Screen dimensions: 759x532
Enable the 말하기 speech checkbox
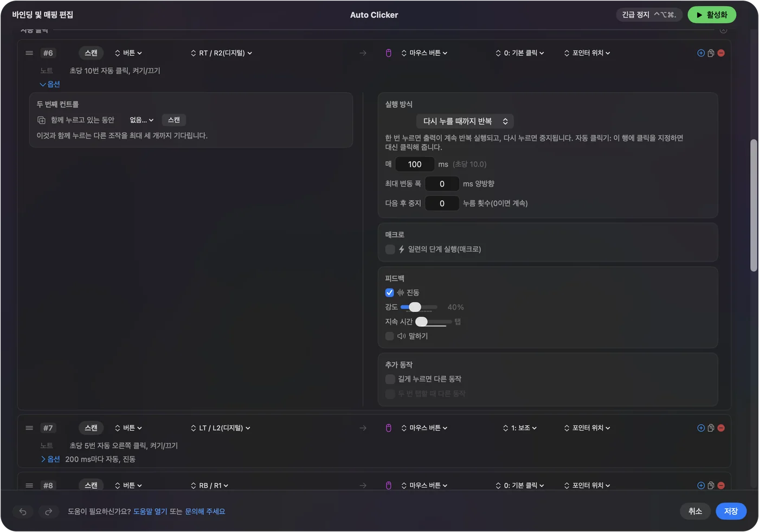click(x=389, y=336)
